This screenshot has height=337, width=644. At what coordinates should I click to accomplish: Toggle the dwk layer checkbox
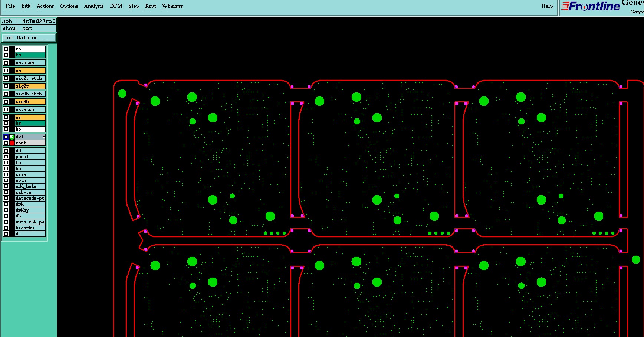6,204
